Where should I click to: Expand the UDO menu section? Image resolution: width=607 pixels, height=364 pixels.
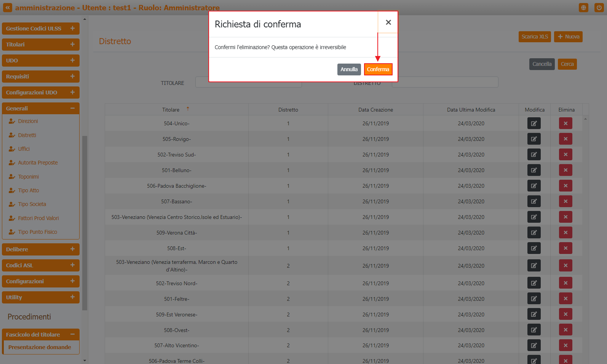[x=41, y=61]
